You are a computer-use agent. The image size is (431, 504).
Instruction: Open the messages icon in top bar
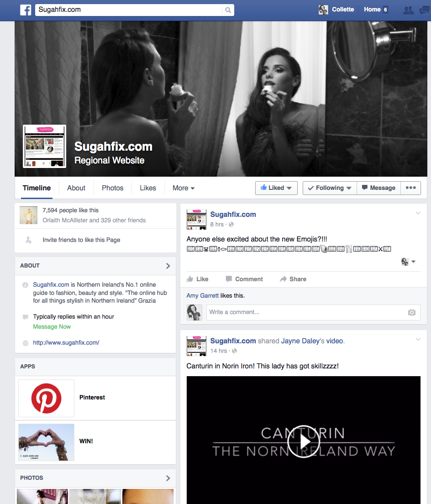coord(425,10)
